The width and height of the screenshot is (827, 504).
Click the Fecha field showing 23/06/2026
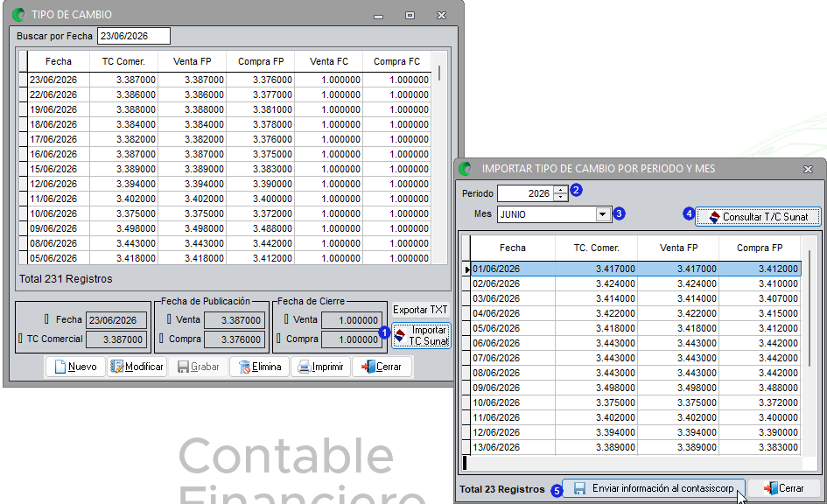[116, 320]
